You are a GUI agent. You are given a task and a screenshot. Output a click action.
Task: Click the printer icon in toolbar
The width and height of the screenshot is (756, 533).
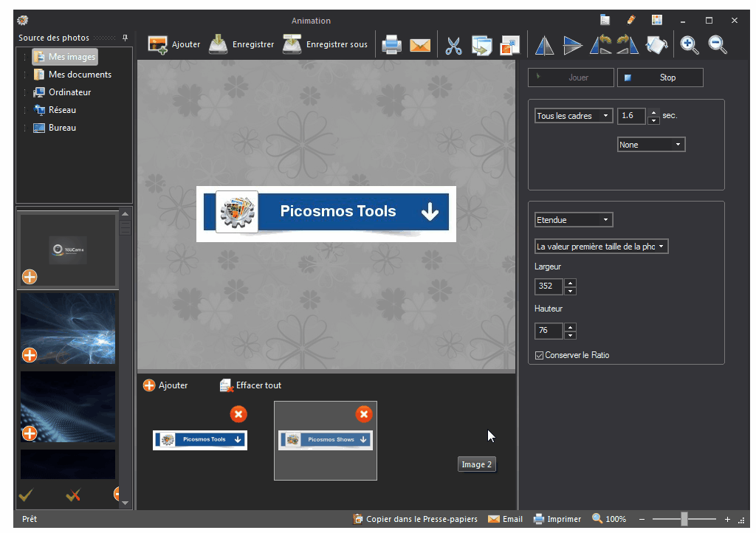point(391,45)
